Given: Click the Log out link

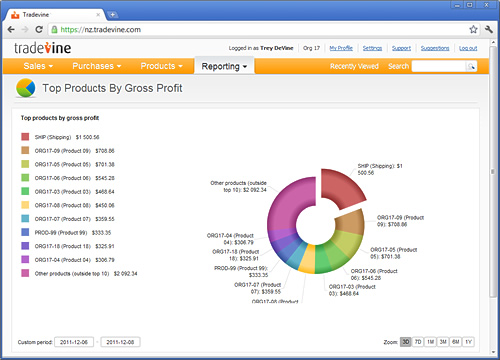Looking at the screenshot, I should [x=468, y=48].
